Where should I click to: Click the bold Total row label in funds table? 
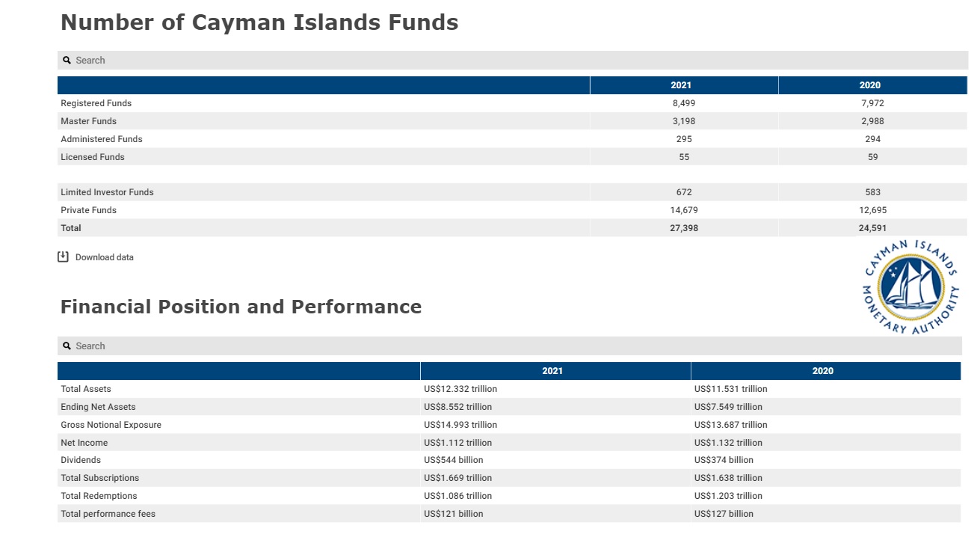(71, 228)
